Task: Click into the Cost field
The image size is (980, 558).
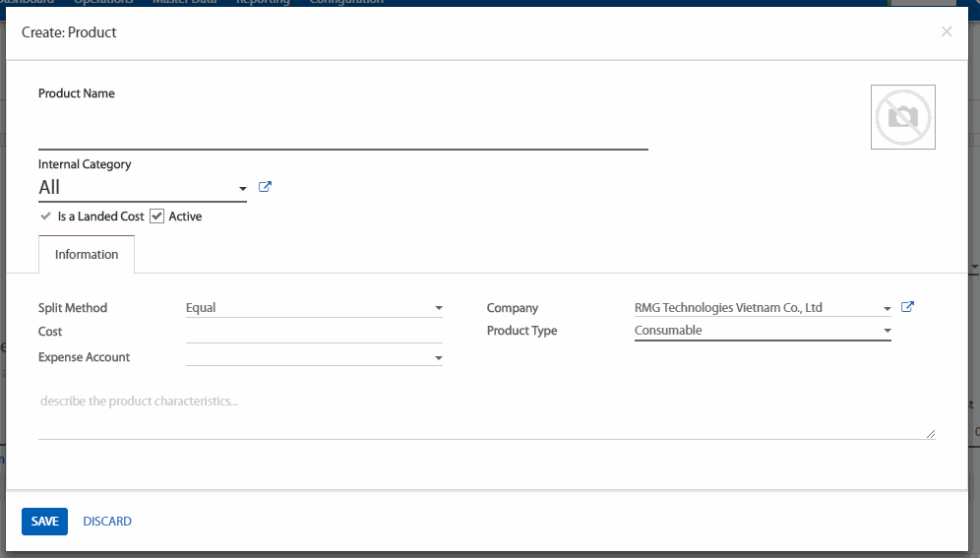Action: pos(313,333)
